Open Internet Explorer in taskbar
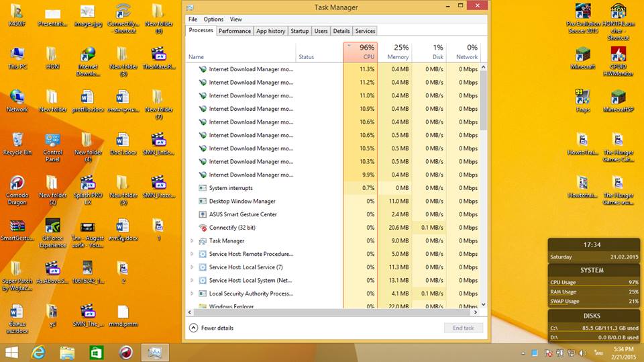 [x=39, y=352]
